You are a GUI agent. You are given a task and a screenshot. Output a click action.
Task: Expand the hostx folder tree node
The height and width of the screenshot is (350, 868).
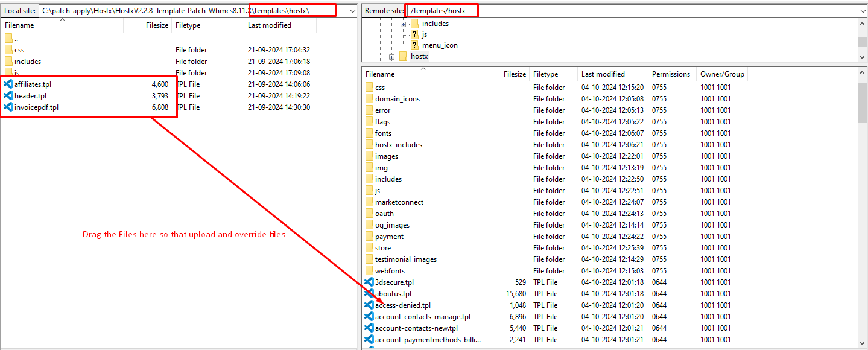point(391,57)
